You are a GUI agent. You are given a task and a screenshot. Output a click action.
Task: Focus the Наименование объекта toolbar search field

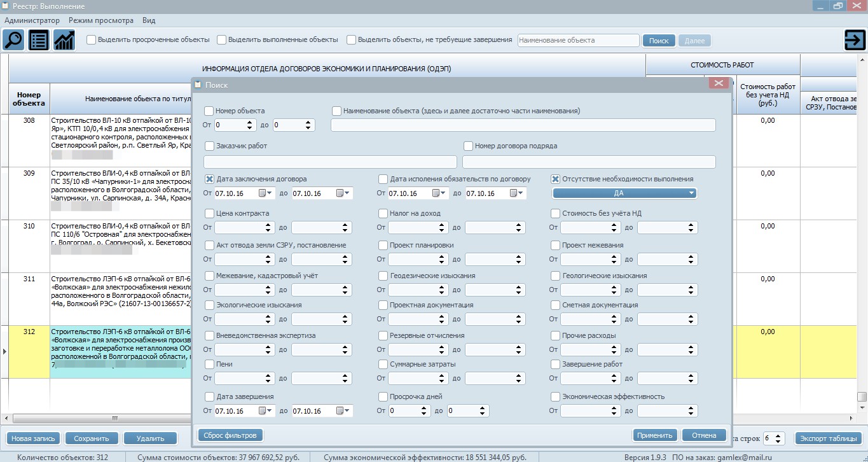[579, 40]
